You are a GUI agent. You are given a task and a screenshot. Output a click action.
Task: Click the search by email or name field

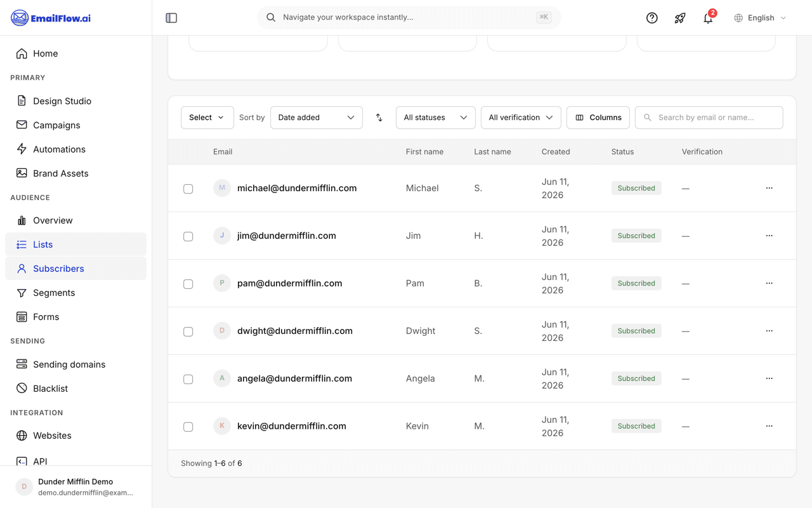(x=709, y=117)
